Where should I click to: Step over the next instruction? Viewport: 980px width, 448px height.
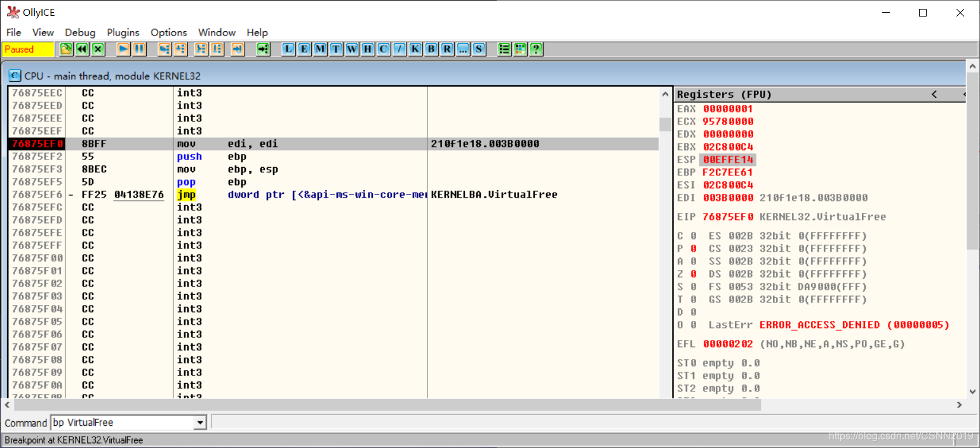(180, 49)
